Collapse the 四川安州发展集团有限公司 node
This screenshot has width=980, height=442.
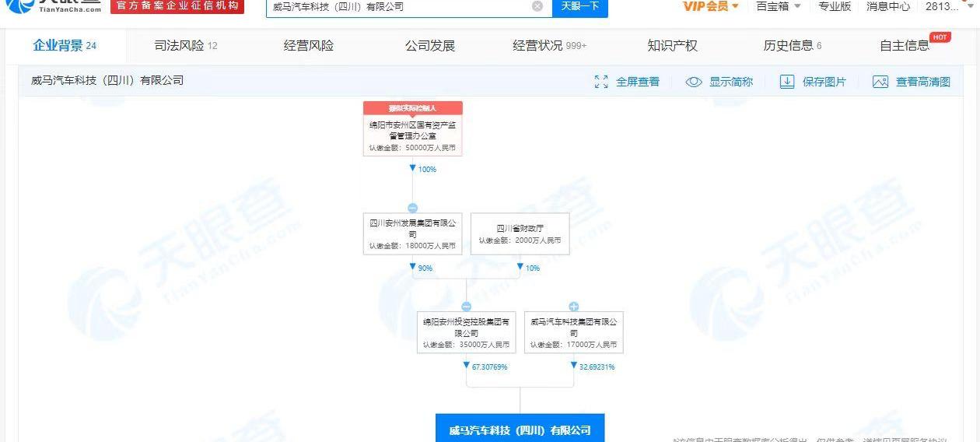coord(412,208)
